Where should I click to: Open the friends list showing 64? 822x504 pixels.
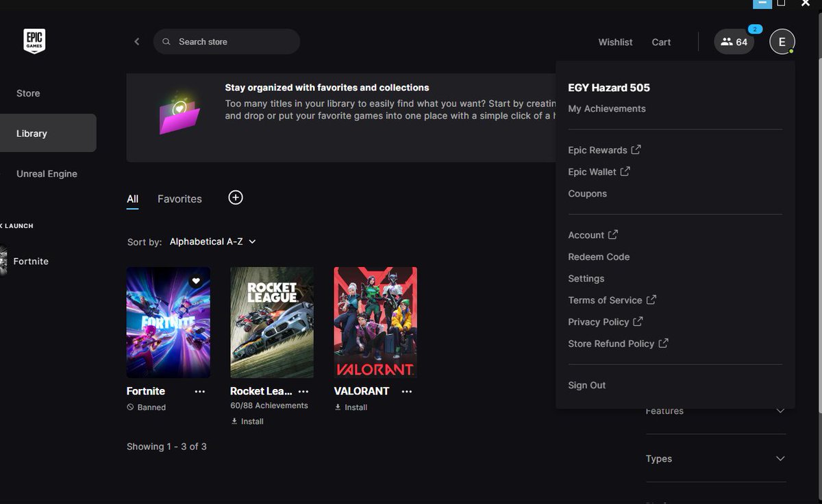pyautogui.click(x=734, y=42)
